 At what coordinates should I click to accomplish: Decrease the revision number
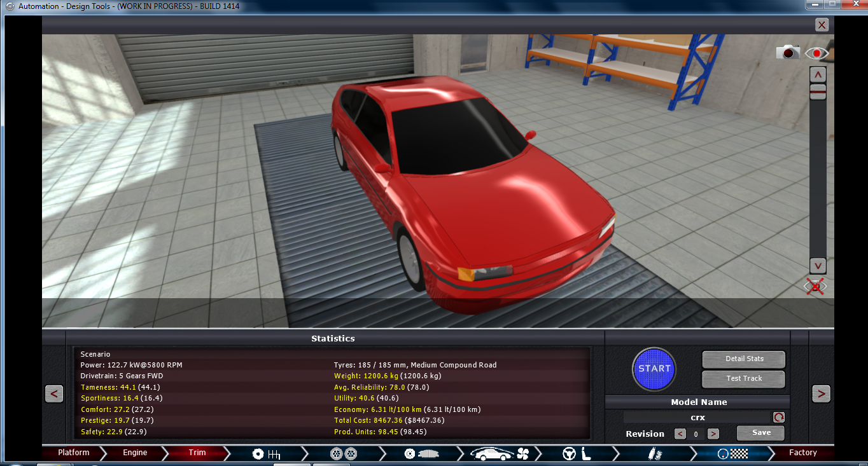[x=680, y=434]
